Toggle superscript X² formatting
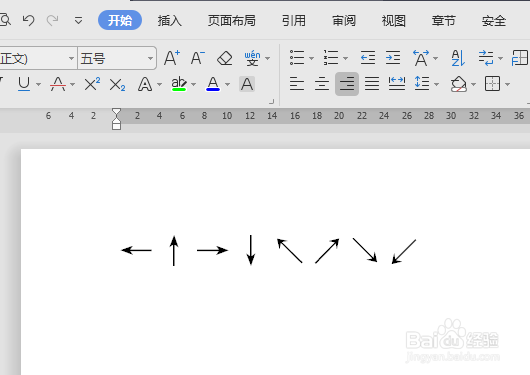 [92, 84]
